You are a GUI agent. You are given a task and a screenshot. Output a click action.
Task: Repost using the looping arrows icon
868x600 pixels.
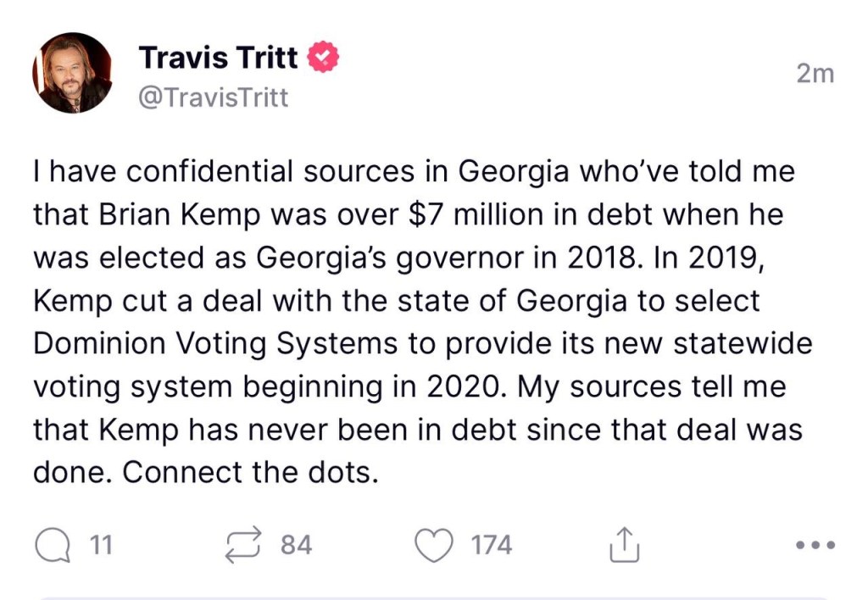243,544
